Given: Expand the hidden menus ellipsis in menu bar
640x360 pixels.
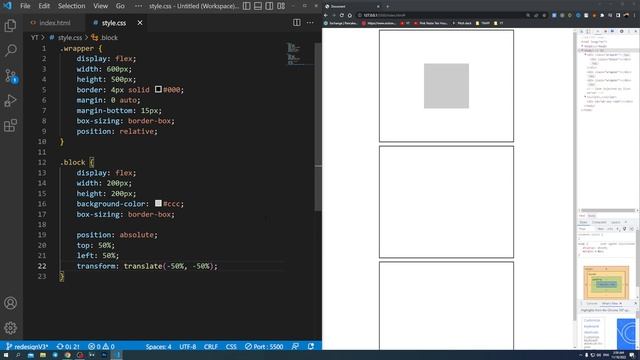Looking at the screenshot, I should pos(138,6).
